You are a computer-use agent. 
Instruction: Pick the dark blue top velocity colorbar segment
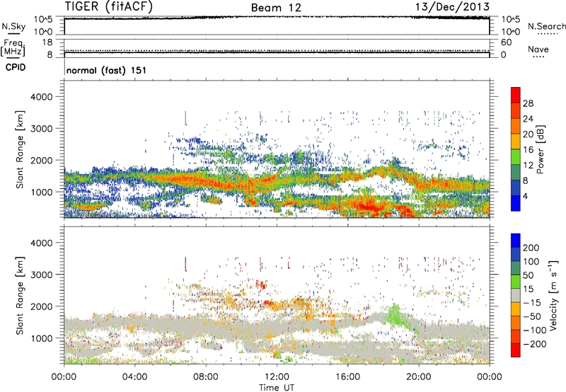pyautogui.click(x=516, y=241)
